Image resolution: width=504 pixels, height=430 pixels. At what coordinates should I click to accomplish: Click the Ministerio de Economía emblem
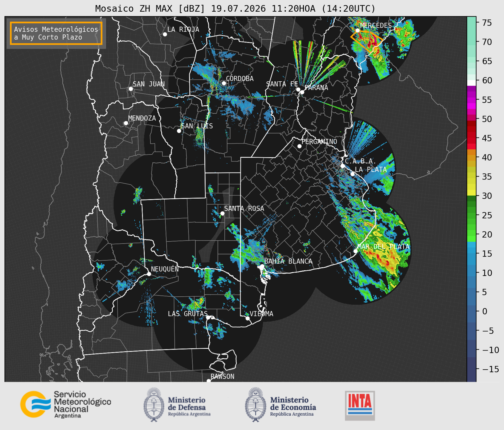[255, 405]
